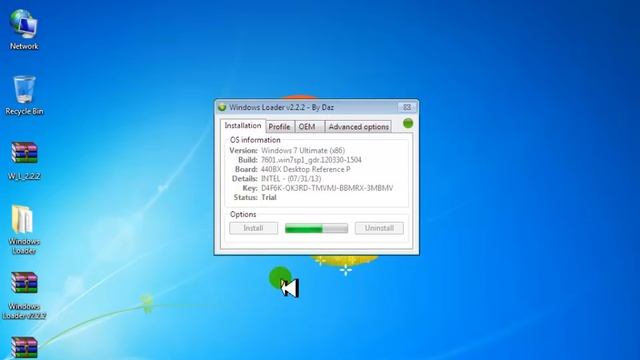Viewport: 640px width, 360px height.
Task: Switch to the Profile tab
Action: (x=280, y=127)
